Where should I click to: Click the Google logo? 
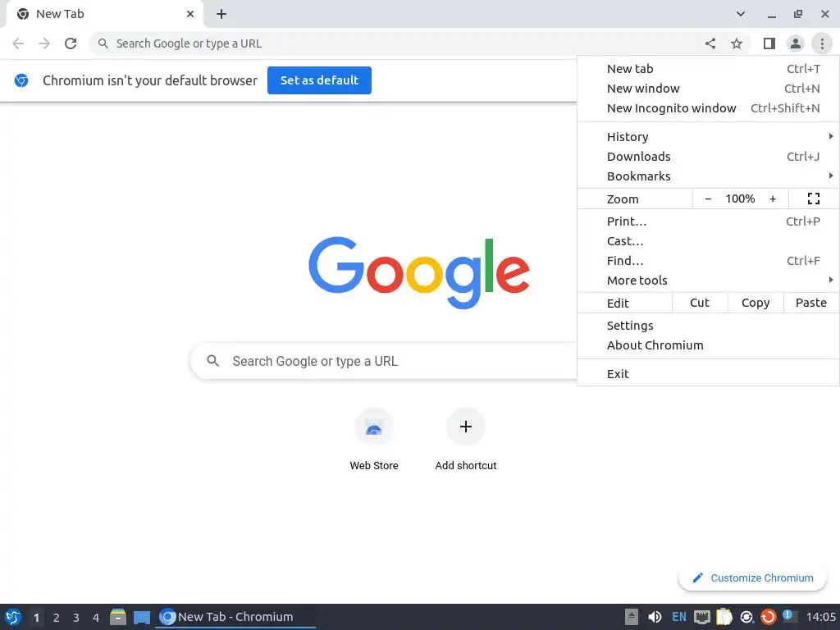point(419,272)
